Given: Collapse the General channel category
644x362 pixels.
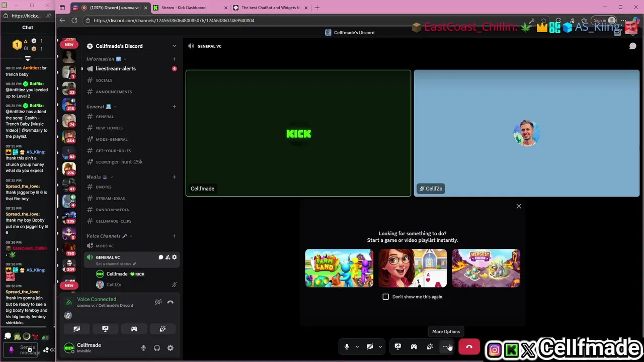Looking at the screenshot, I should point(101,107).
